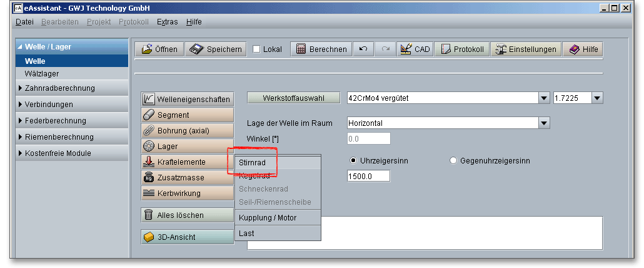Click the Werkstoffauswahl button
The image size is (644, 268).
pyautogui.click(x=293, y=98)
